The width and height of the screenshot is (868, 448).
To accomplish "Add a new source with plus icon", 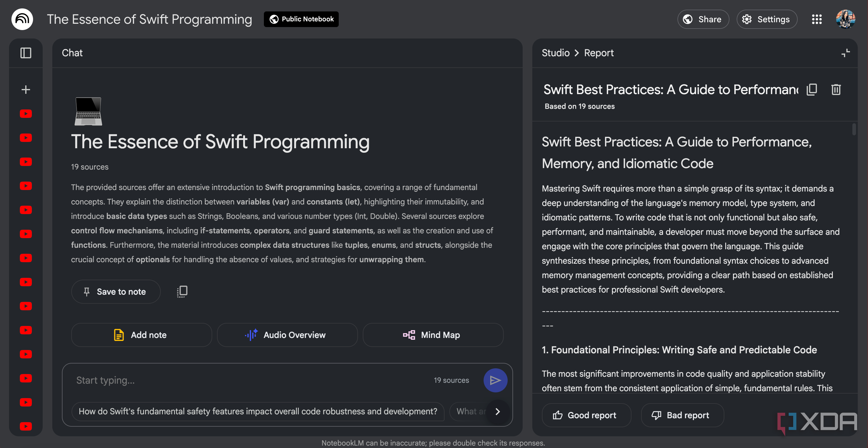I will click(x=26, y=90).
